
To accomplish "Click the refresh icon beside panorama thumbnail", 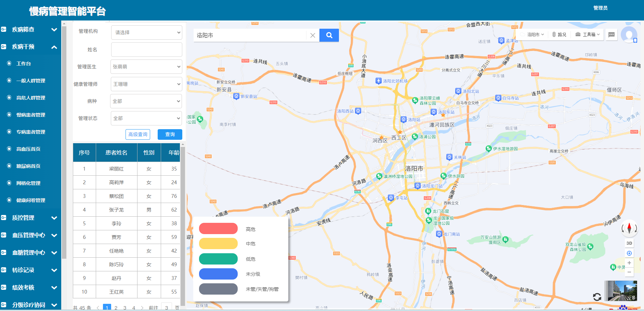I will coord(597,297).
